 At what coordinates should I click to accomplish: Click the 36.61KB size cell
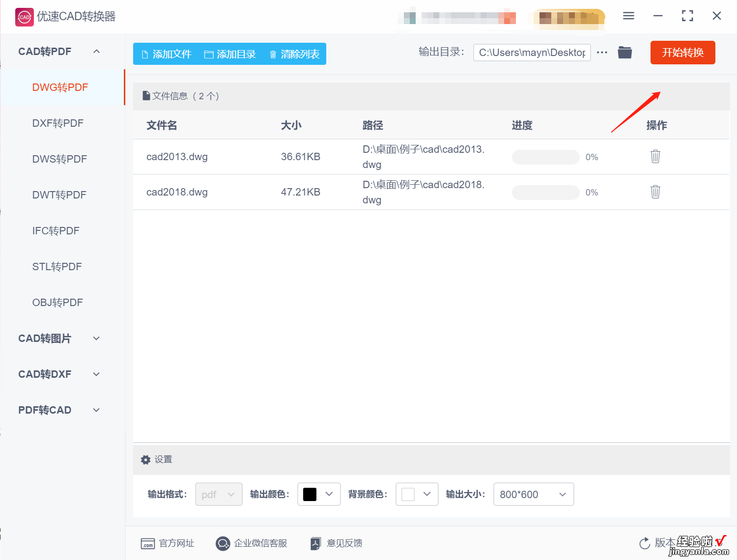(x=301, y=157)
